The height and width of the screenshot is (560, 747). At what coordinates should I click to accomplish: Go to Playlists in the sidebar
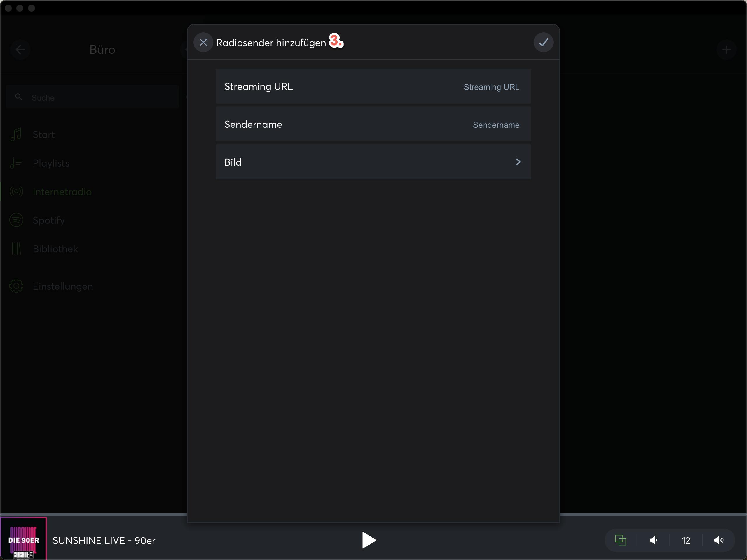coord(51,163)
